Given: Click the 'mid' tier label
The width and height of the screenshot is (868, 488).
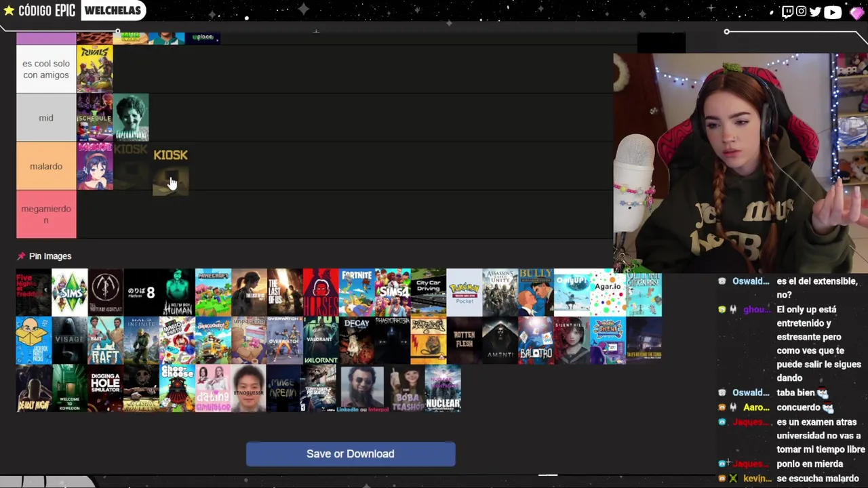Looking at the screenshot, I should [46, 118].
